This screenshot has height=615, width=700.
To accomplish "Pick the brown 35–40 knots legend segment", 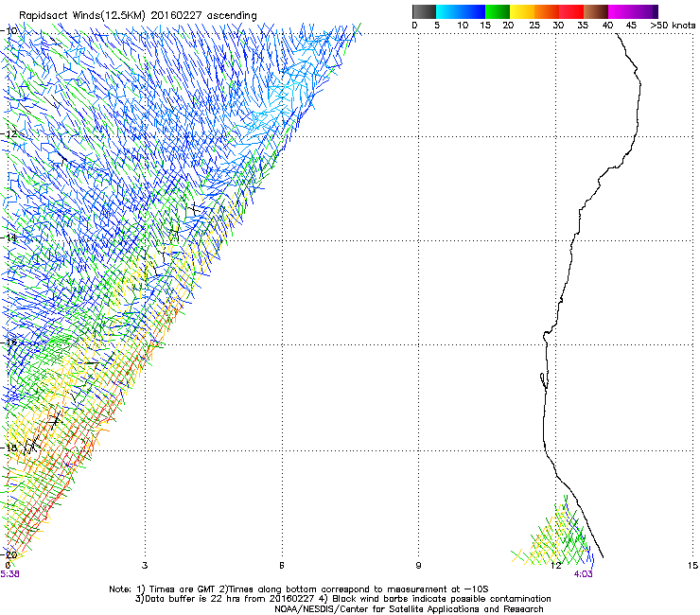I will click(596, 11).
